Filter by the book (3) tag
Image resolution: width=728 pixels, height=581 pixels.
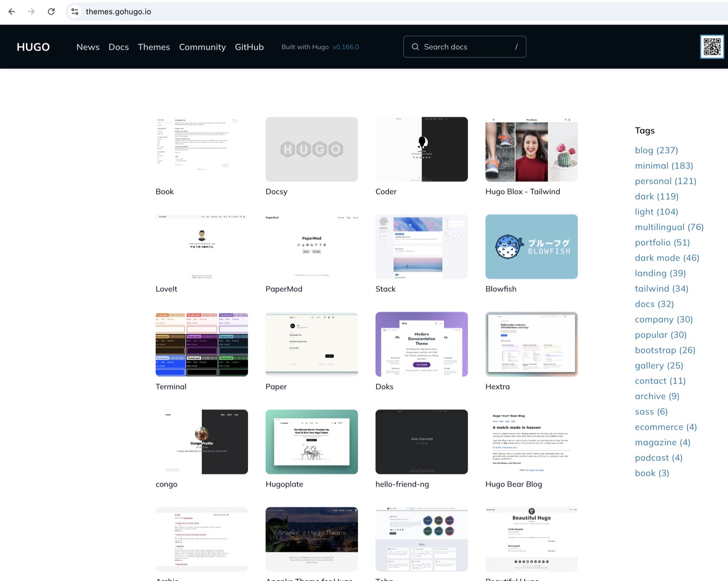(652, 473)
